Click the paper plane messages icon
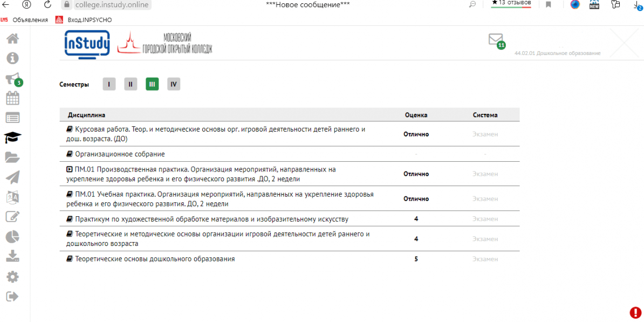The image size is (644, 322). click(x=12, y=177)
